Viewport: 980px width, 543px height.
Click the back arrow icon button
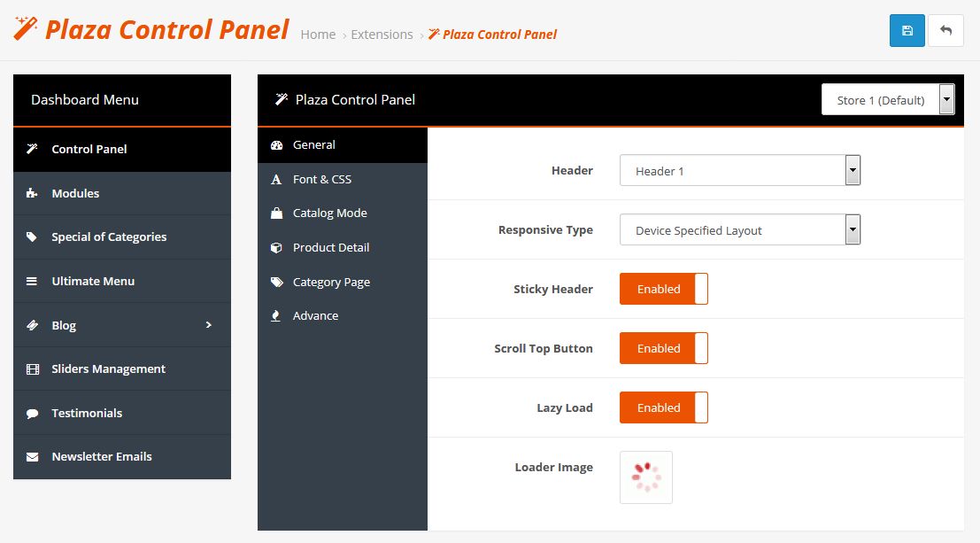pyautogui.click(x=945, y=31)
